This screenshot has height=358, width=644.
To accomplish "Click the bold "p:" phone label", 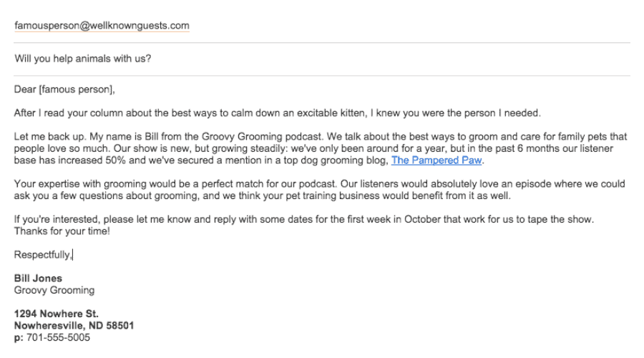I will click(19, 337).
